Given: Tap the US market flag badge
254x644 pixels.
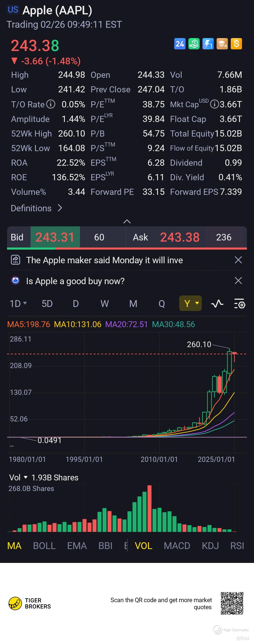Looking at the screenshot, I should (x=13, y=10).
